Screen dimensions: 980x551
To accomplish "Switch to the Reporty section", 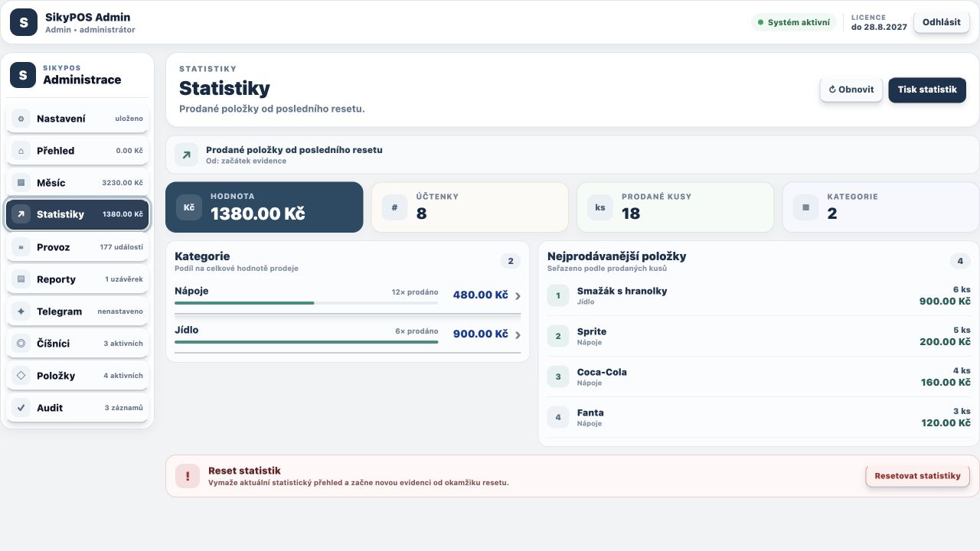I will 77,279.
